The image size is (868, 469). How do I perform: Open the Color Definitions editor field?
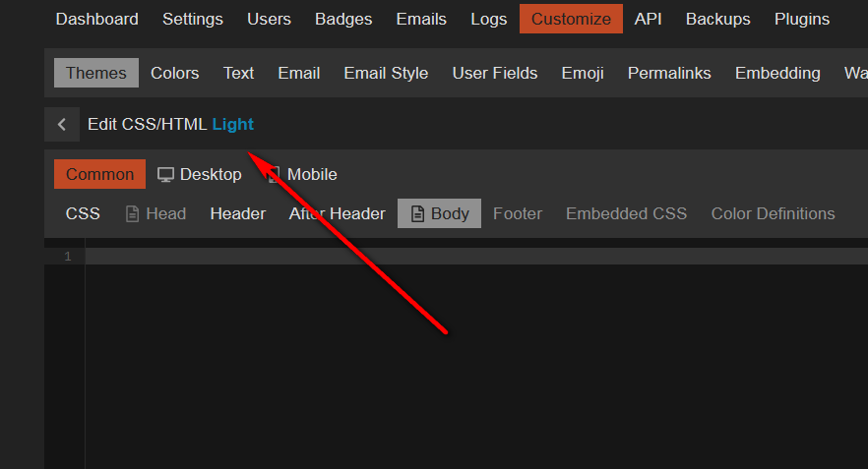[x=773, y=213]
